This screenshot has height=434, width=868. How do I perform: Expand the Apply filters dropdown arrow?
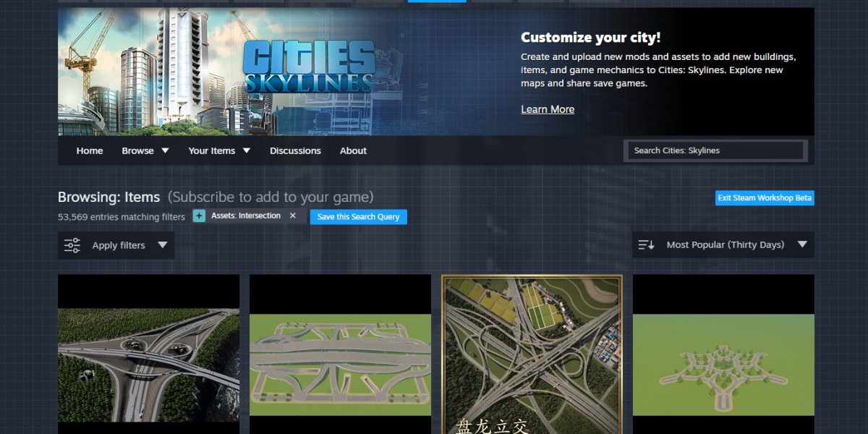[163, 245]
